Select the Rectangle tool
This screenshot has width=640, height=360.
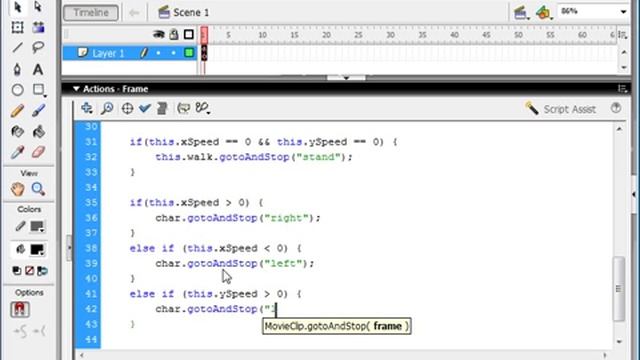tap(38, 90)
